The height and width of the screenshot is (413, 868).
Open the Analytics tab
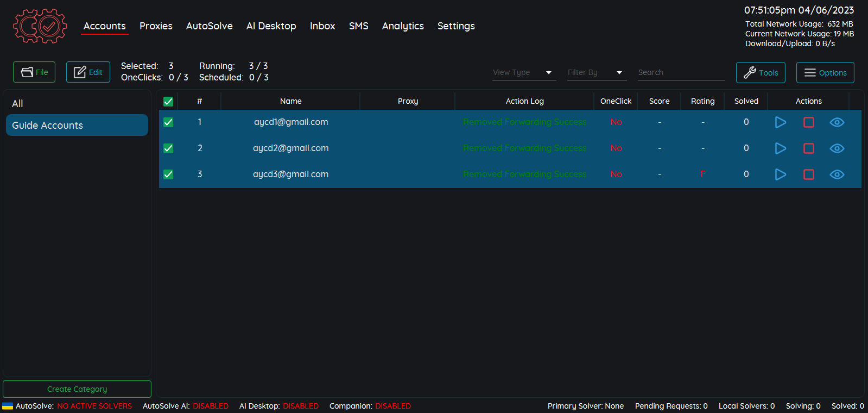tap(403, 26)
